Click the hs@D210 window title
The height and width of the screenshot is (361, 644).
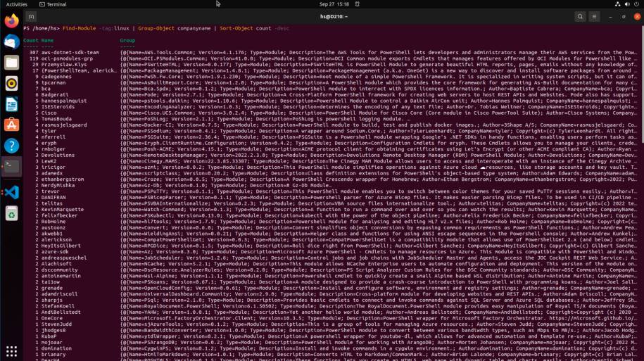click(334, 17)
